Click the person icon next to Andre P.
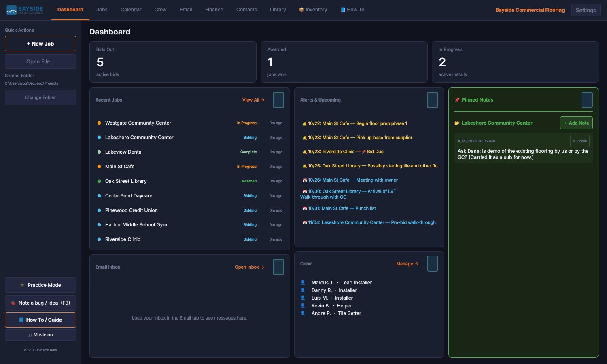 (303, 313)
